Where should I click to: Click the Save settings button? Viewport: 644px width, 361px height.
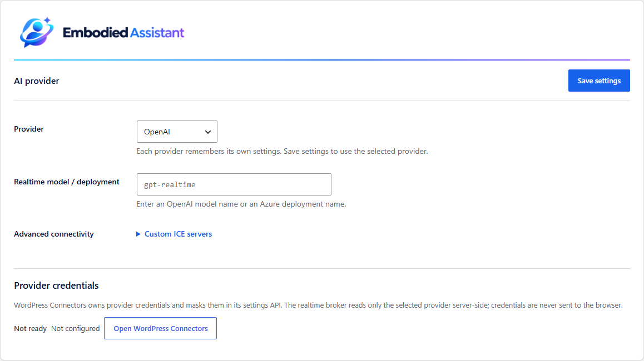[x=599, y=81]
